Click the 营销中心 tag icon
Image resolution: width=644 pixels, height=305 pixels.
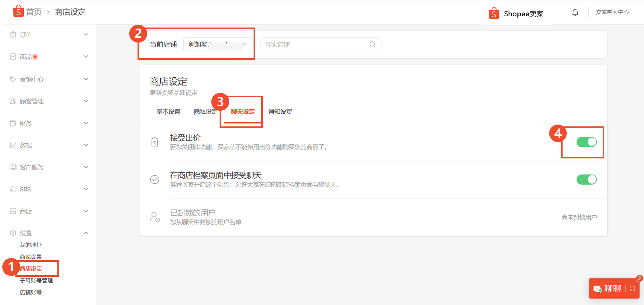(x=13, y=79)
